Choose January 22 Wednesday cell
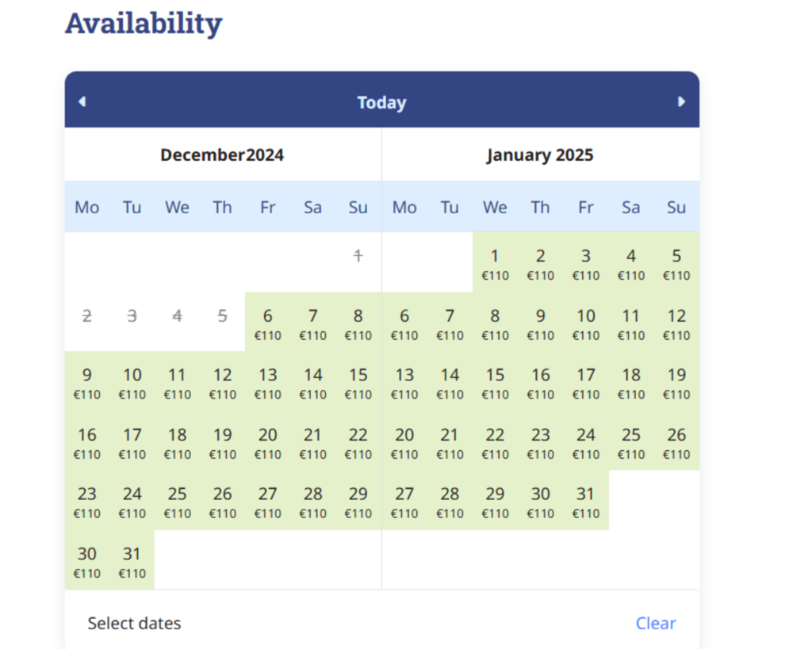Screen dimensions: 812x649 point(495,442)
